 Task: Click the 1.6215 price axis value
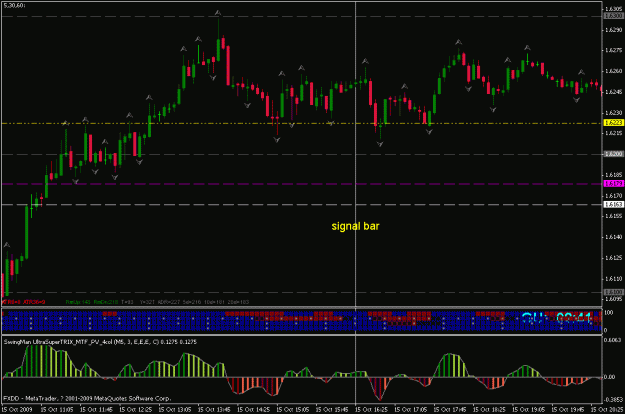[614, 133]
